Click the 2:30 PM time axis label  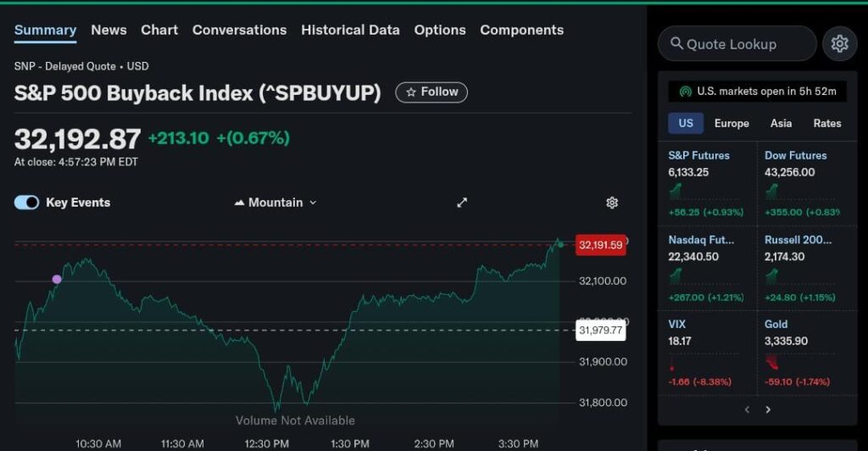click(434, 444)
